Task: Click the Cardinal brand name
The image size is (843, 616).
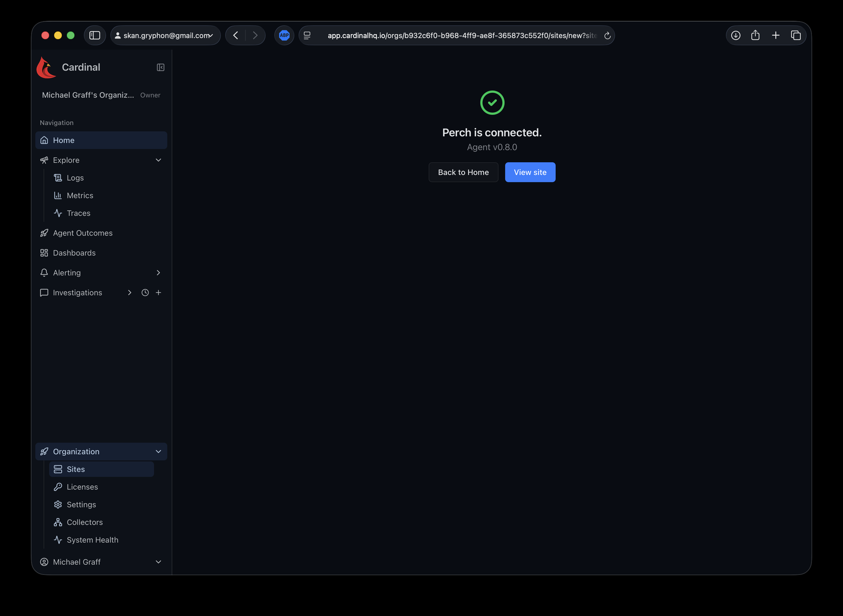Action: pyautogui.click(x=81, y=67)
